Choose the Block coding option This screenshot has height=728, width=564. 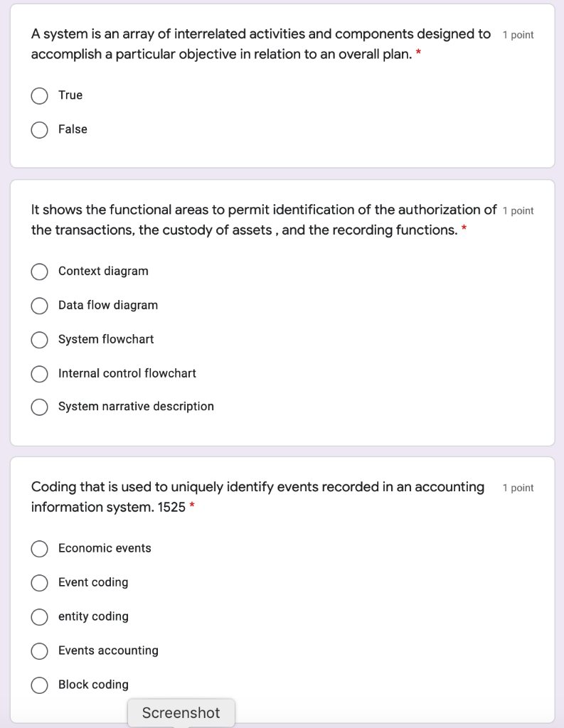pyautogui.click(x=40, y=685)
